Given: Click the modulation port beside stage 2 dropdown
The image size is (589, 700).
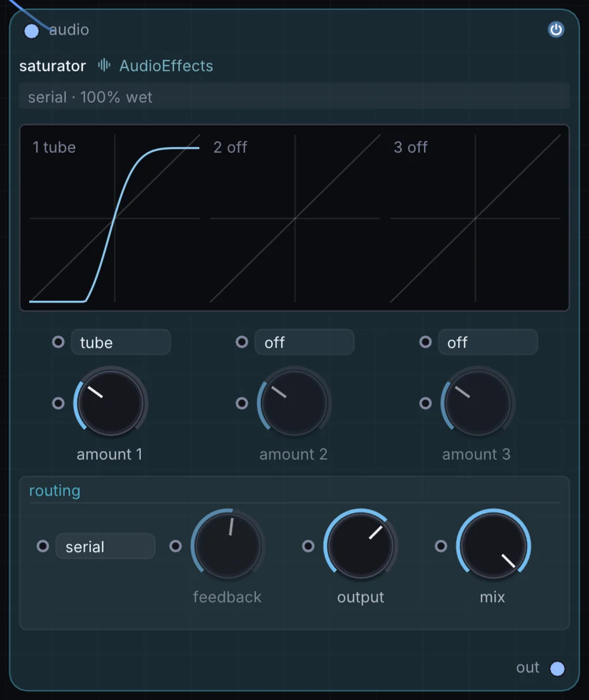Looking at the screenshot, I should pyautogui.click(x=242, y=342).
